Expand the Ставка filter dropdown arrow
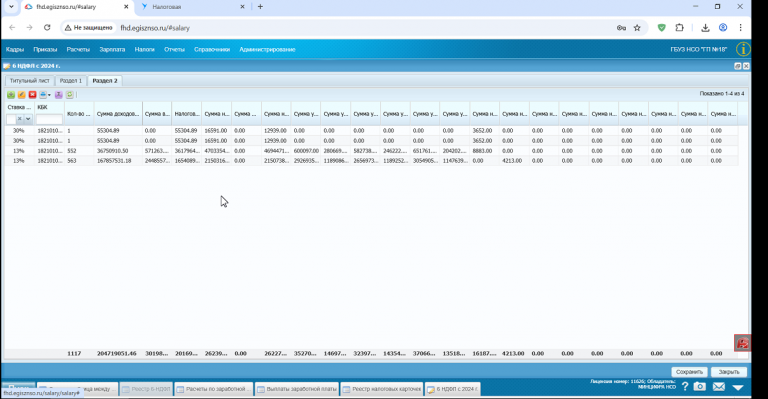The image size is (768, 399). 28,119
